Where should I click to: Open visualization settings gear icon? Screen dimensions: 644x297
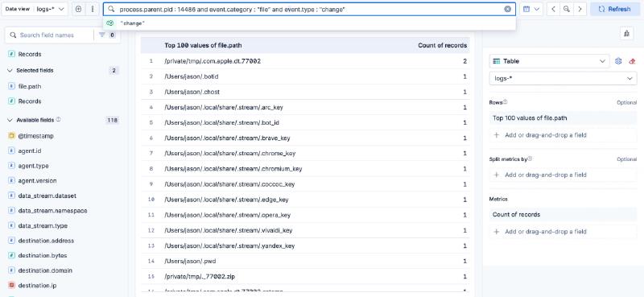coord(618,61)
